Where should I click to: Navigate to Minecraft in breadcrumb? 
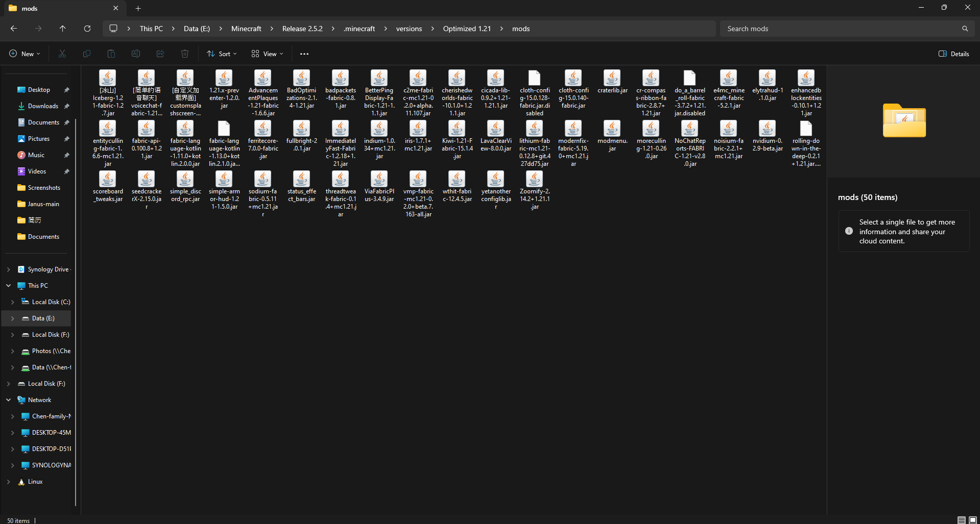(x=246, y=29)
